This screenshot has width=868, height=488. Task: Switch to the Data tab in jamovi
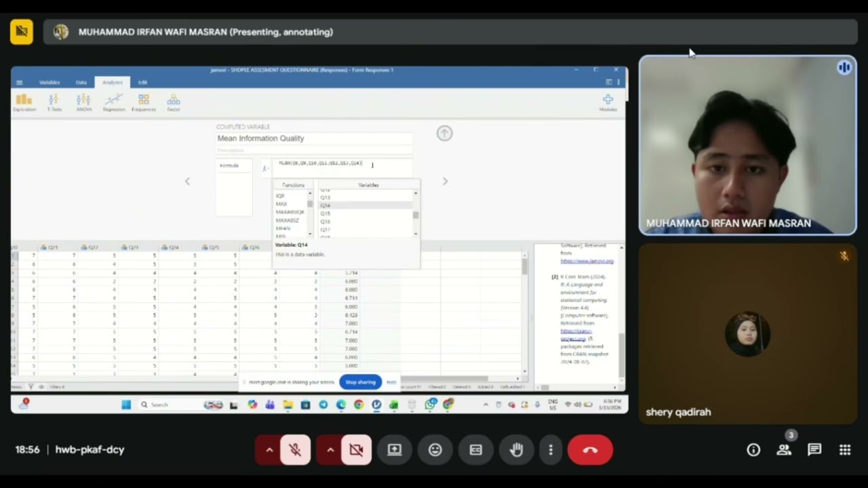(x=81, y=83)
